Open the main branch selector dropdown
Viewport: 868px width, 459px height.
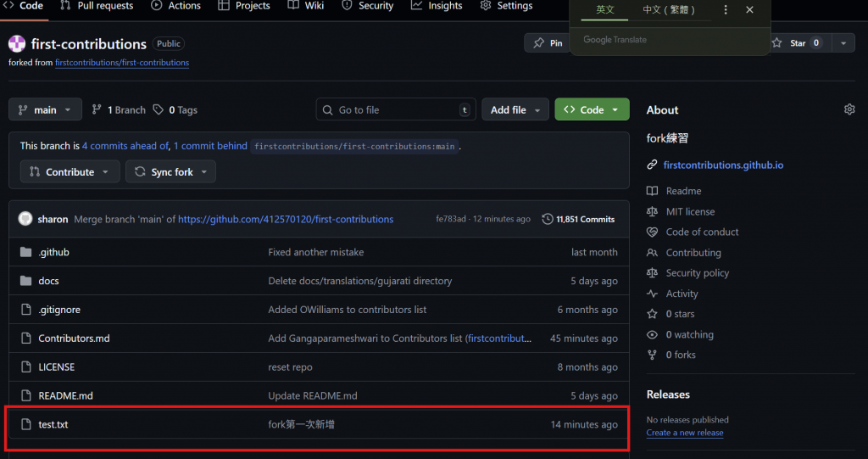pyautogui.click(x=45, y=109)
